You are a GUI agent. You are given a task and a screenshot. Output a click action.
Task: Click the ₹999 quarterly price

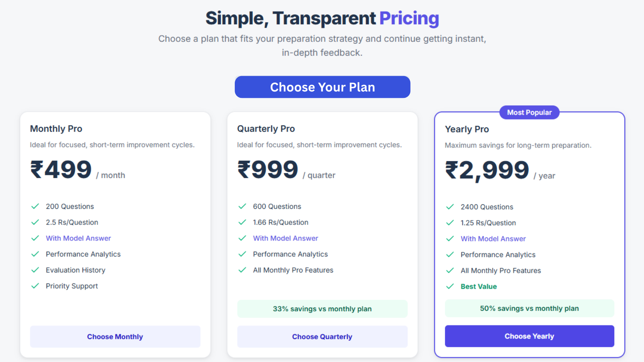tap(268, 169)
